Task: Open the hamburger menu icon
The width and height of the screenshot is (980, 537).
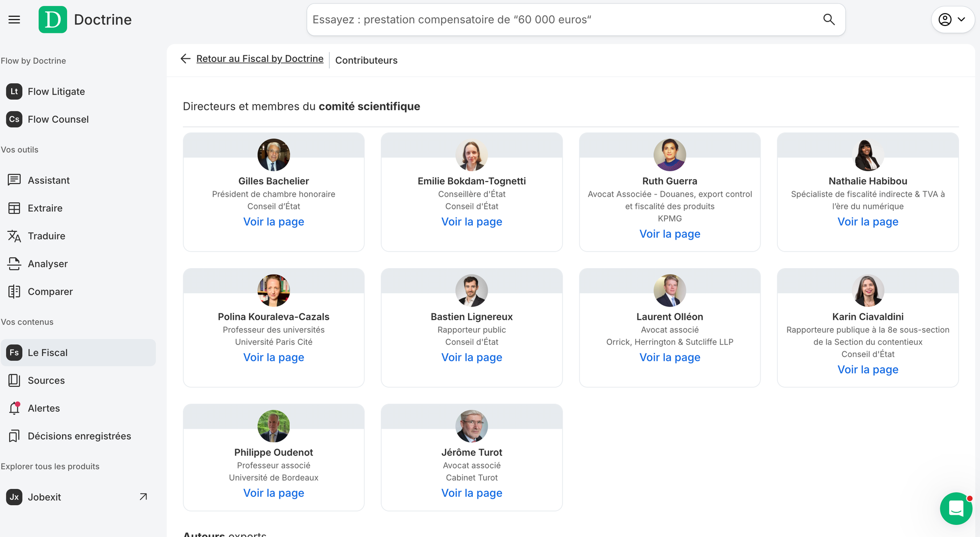Action: pyautogui.click(x=14, y=20)
